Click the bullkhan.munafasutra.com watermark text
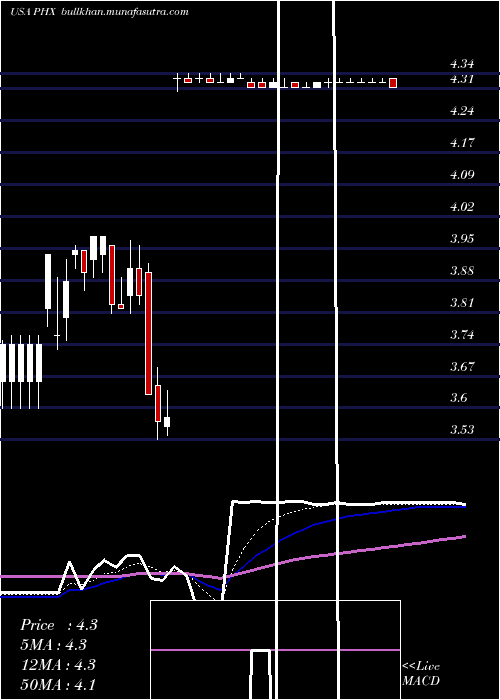Image resolution: width=500 pixels, height=700 pixels. [124, 12]
